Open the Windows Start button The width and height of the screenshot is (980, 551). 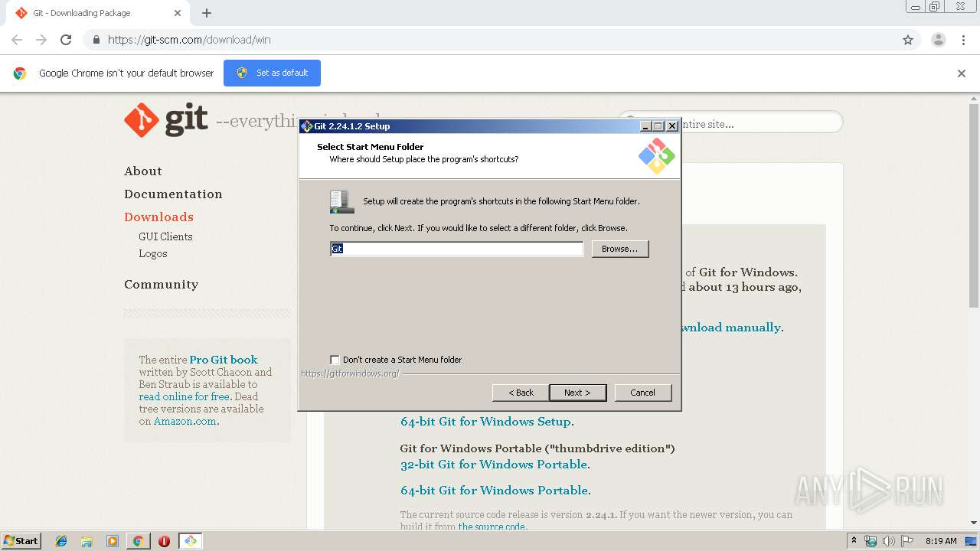(x=21, y=541)
